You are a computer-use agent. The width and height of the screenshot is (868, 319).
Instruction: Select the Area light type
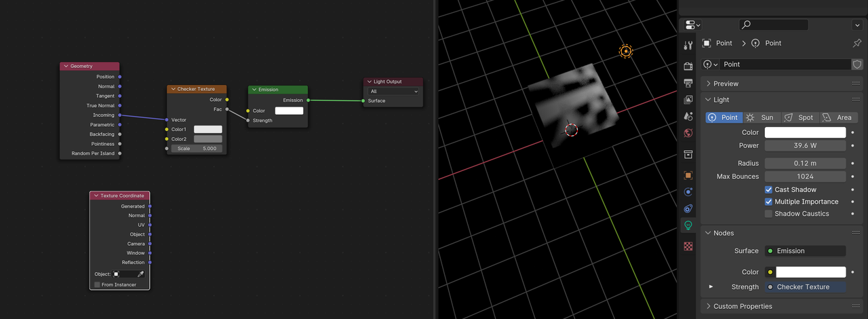pos(838,117)
